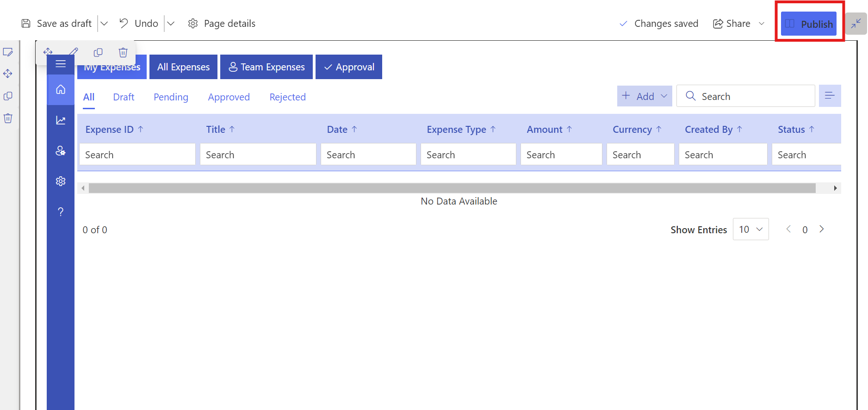
Task: Switch to My Expenses view
Action: (112, 67)
